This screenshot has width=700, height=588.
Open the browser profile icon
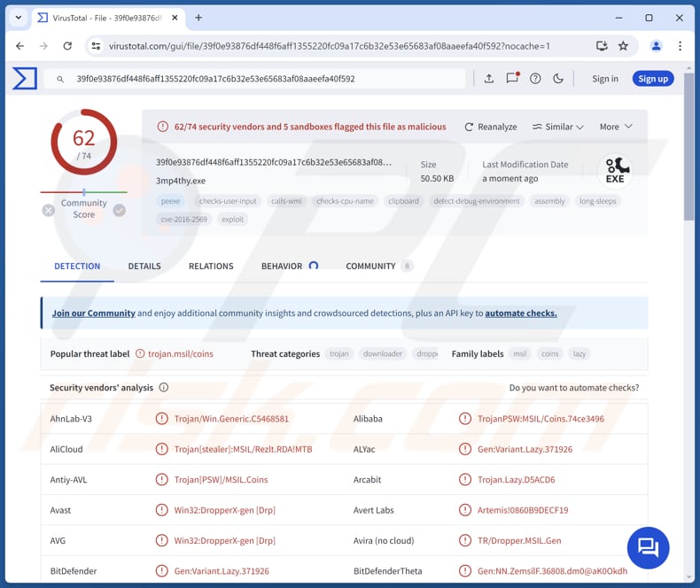tap(656, 46)
